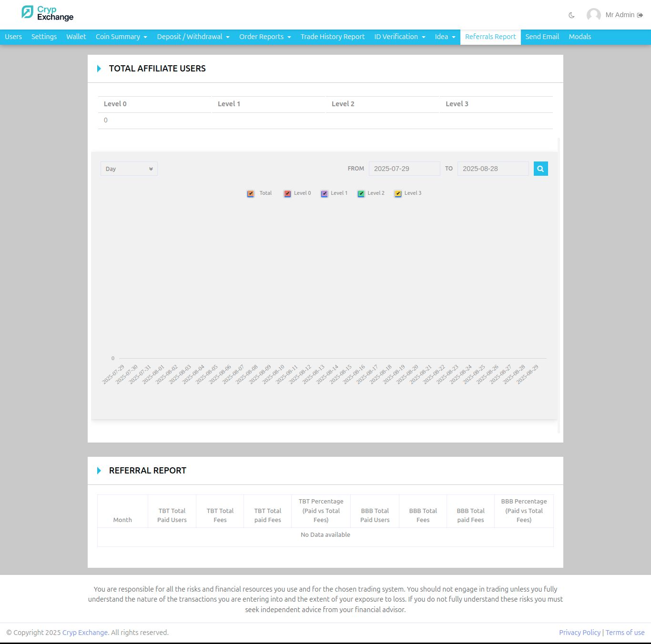Click the 2025-08-29 chart axis label

point(528,374)
